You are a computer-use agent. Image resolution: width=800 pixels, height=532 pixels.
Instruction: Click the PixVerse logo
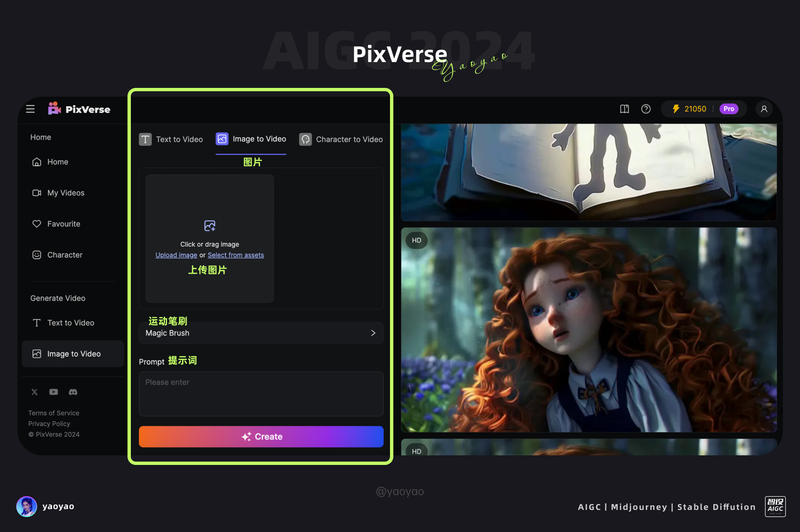tap(79, 109)
